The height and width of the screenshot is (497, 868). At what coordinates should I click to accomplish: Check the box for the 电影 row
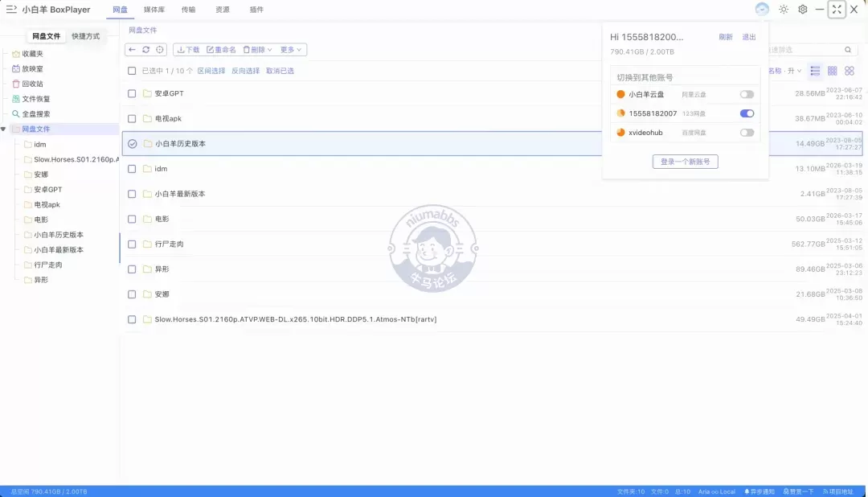click(x=132, y=219)
